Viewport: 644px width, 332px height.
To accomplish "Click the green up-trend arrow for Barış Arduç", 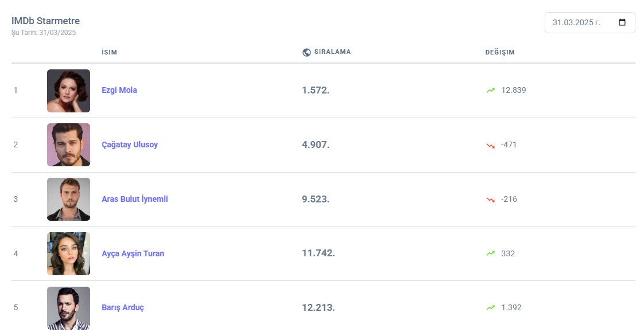I will click(x=490, y=308).
